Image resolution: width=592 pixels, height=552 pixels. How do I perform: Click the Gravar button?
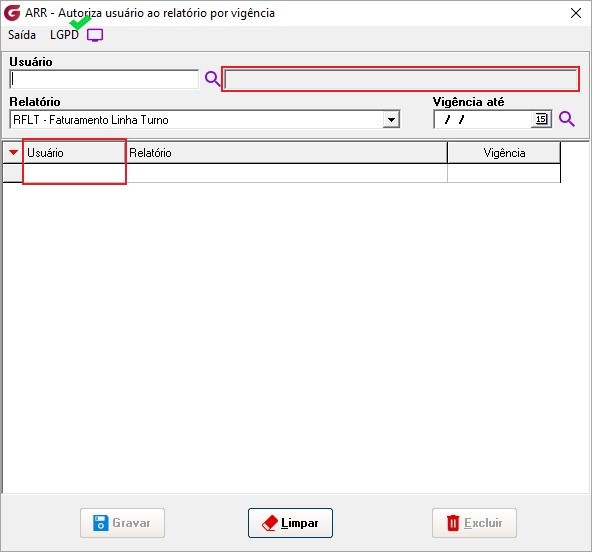(122, 523)
